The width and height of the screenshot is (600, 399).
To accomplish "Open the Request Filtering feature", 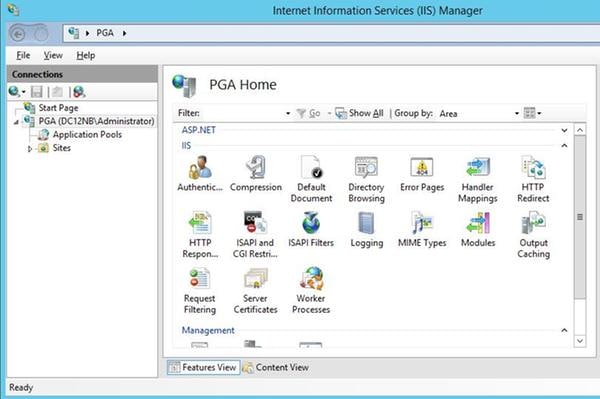I will click(199, 291).
